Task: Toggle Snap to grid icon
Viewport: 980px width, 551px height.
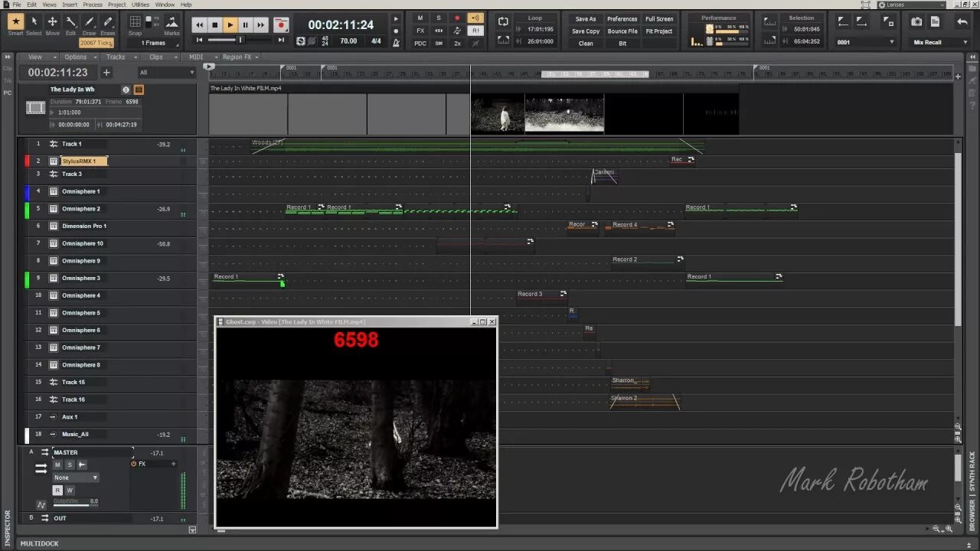Action: point(135,21)
